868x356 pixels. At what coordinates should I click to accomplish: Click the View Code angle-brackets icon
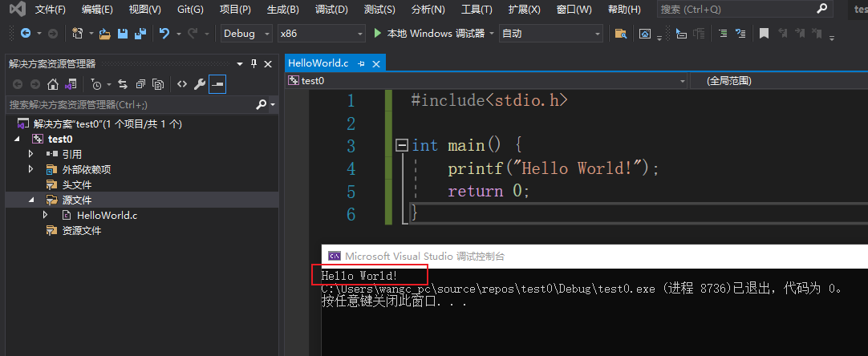pos(182,84)
